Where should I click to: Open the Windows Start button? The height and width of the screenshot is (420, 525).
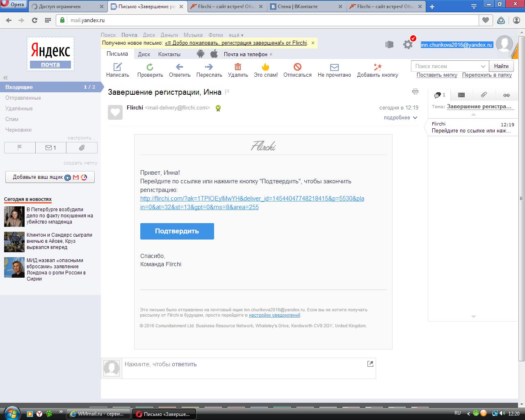(11, 413)
